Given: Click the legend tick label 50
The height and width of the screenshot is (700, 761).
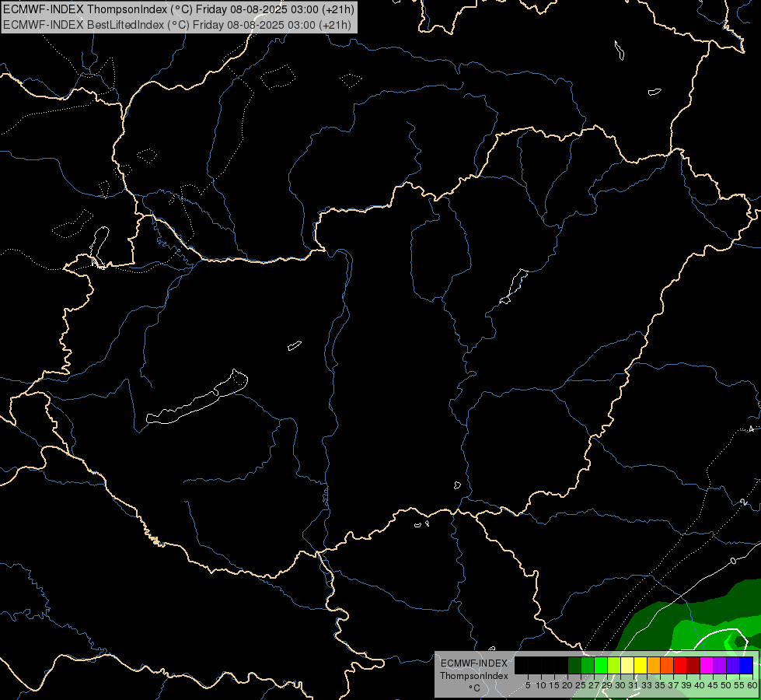Looking at the screenshot, I should pos(725,685).
